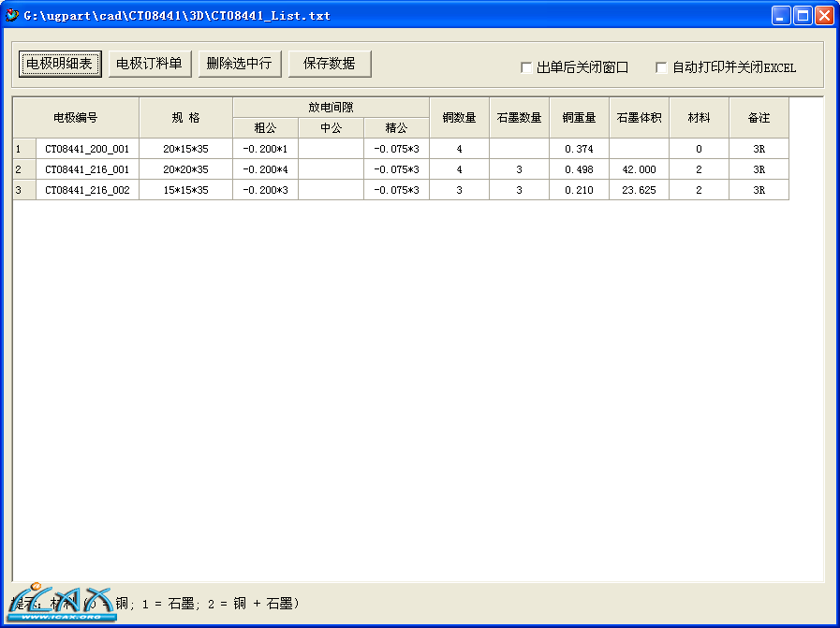
Task: Click the application icon in title bar
Action: (x=12, y=15)
